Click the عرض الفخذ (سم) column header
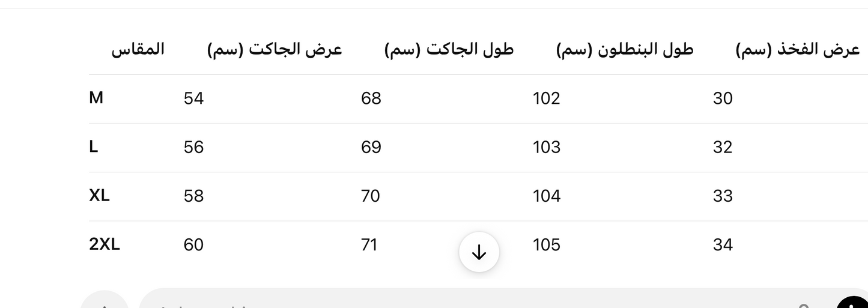 tap(798, 49)
